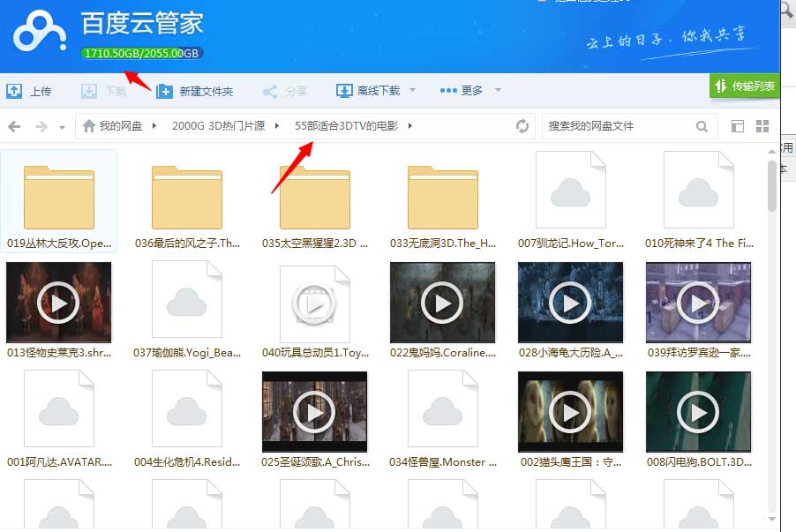The image size is (796, 532).
Task: Play the 022鬼妈妈.Coraline video thumbnail
Action: [x=442, y=303]
